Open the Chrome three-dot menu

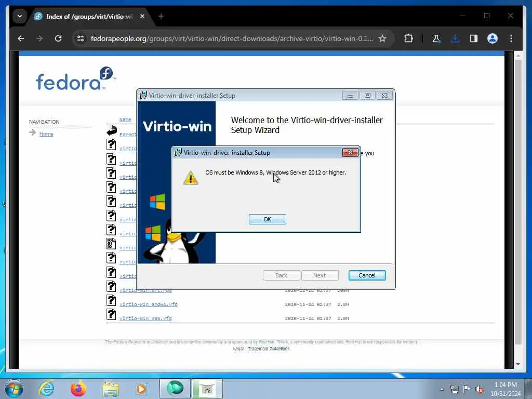coord(511,38)
